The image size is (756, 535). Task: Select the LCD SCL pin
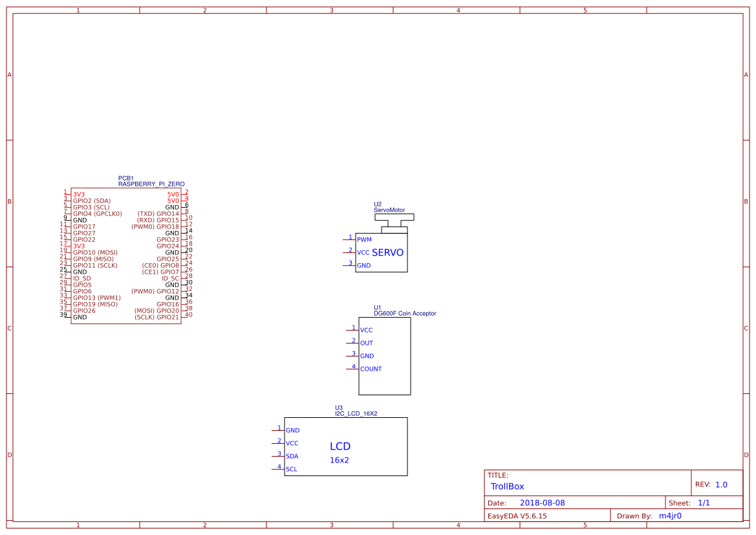pyautogui.click(x=285, y=469)
